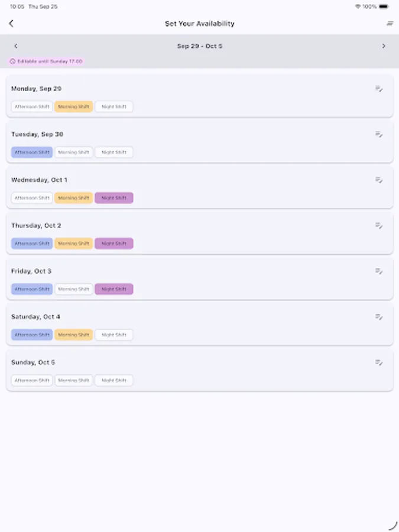Screen dimensions: 399x532
Task: Enable Afternoon Shift on Sunday
Action: click(31, 380)
